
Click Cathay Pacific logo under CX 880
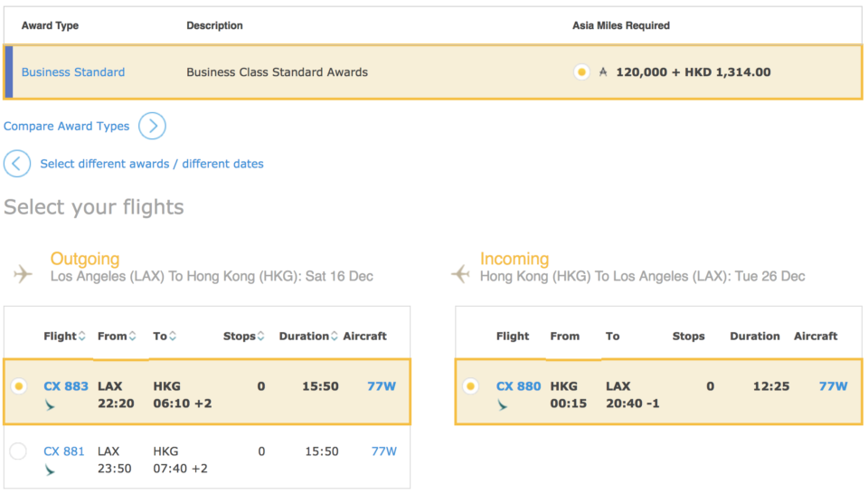[x=502, y=406]
